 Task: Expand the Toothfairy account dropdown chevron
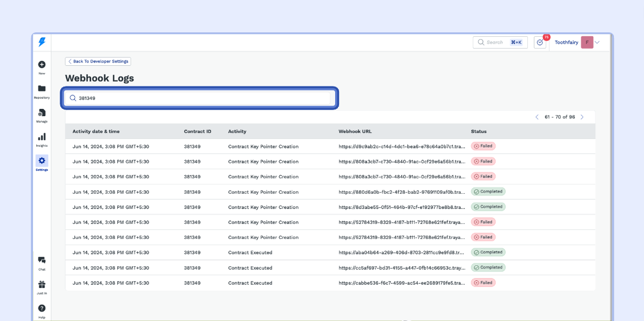coord(598,42)
